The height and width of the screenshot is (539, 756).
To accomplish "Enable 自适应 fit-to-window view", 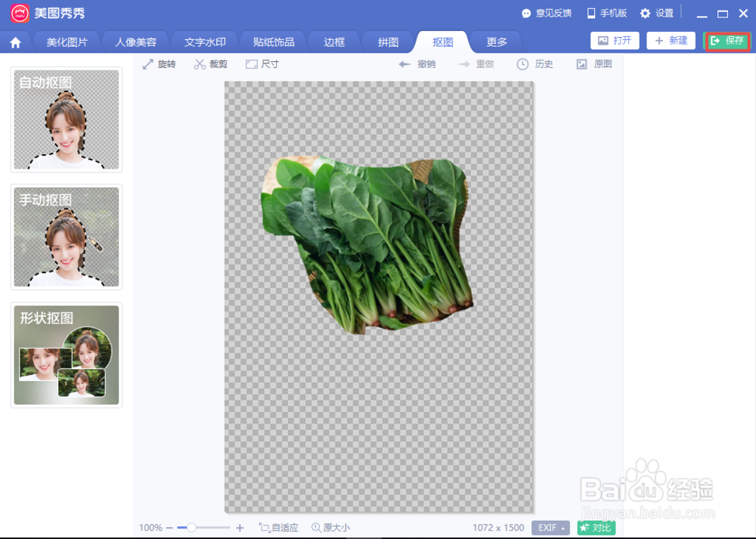I will pos(279,528).
